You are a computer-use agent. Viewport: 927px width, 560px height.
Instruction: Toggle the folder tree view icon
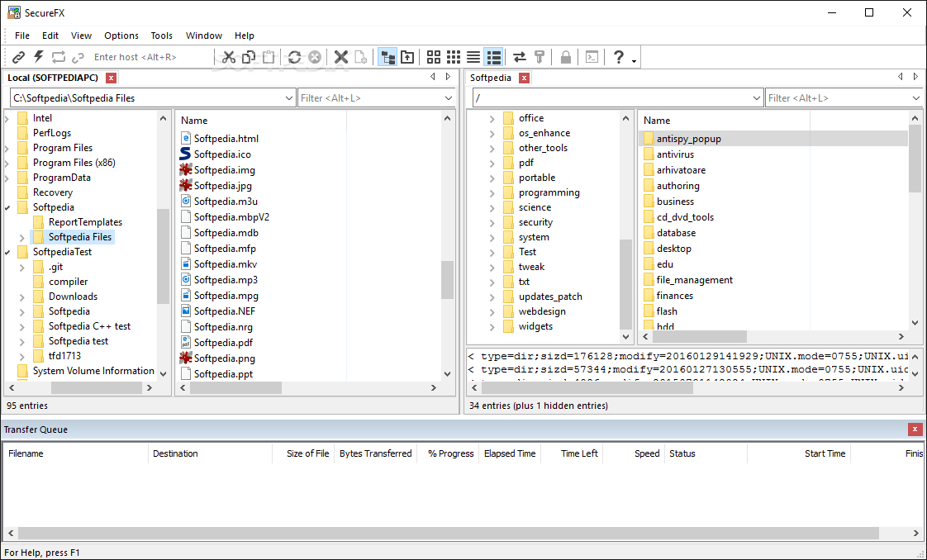[387, 57]
